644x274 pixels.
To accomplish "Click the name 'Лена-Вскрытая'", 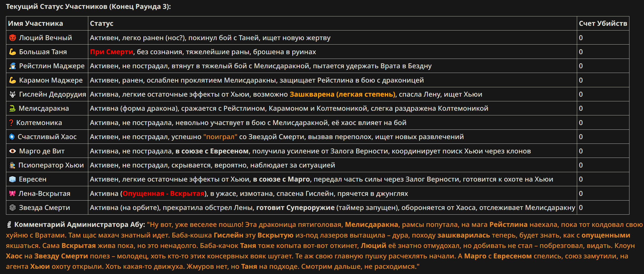I will click(44, 194).
